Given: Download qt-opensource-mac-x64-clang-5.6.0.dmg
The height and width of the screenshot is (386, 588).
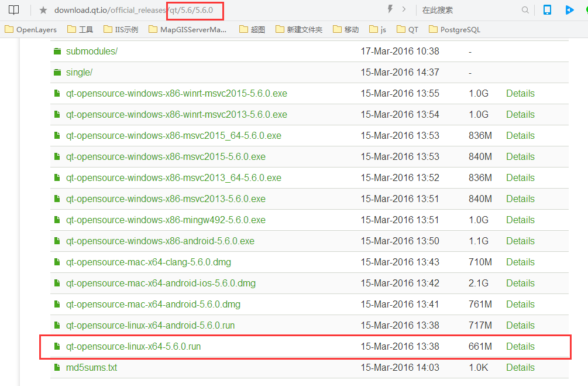Looking at the screenshot, I should coord(149,262).
